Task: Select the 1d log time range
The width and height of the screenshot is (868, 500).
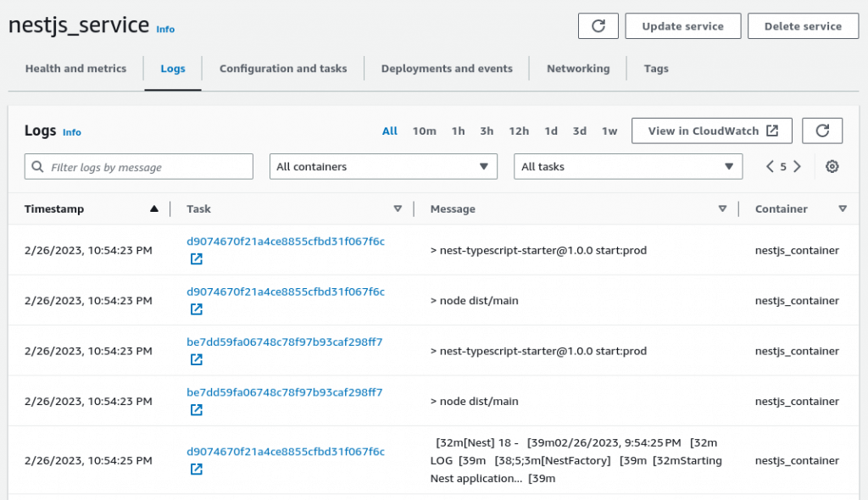Action: 550,131
